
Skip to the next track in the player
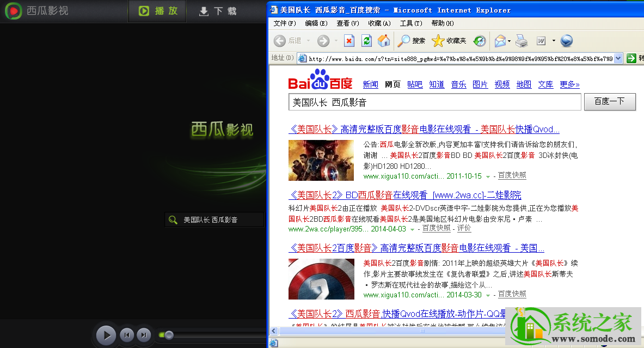click(144, 335)
